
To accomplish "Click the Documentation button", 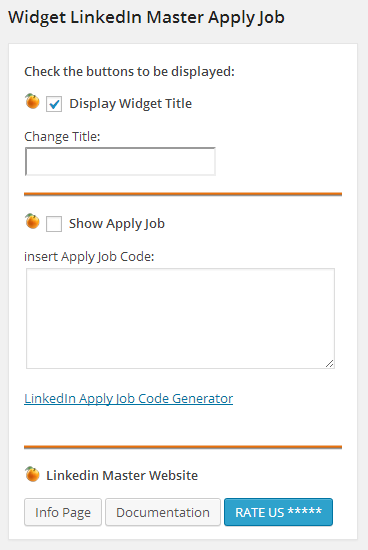I will coord(163,512).
